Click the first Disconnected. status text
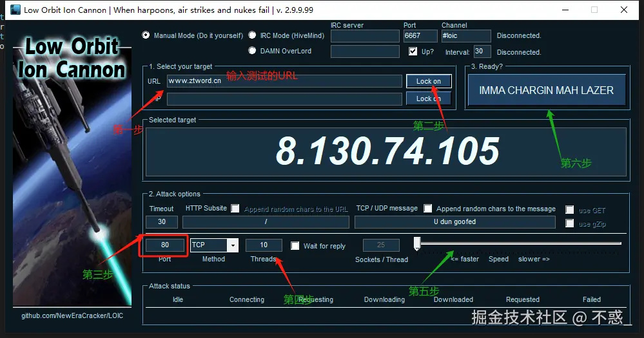This screenshot has width=644, height=338. 519,35
